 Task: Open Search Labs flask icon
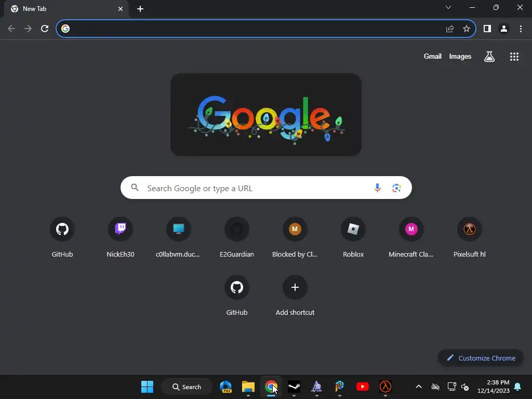[489, 56]
